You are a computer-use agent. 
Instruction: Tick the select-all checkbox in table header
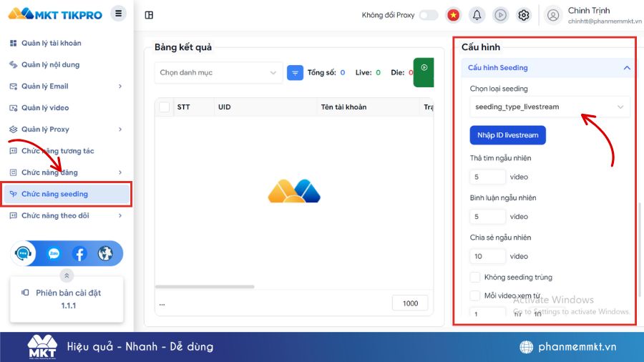(165, 107)
